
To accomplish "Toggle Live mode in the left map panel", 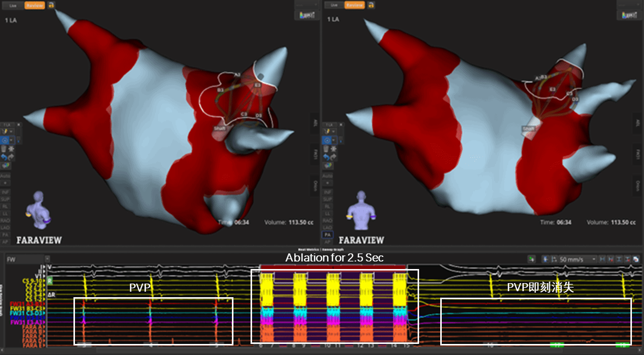I will tap(13, 5).
